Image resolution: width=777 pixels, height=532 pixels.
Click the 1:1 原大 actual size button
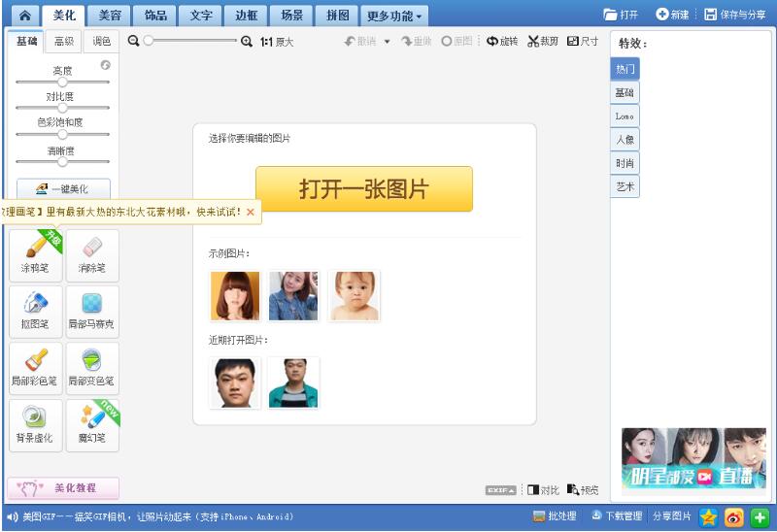pos(277,42)
